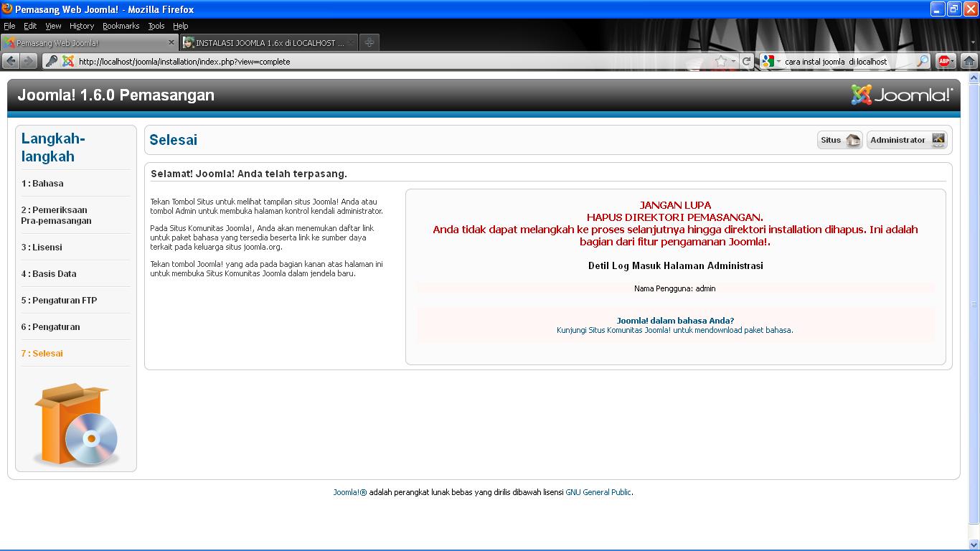Click the Joomla favicon in the address bar
The image size is (980, 551).
point(68,62)
